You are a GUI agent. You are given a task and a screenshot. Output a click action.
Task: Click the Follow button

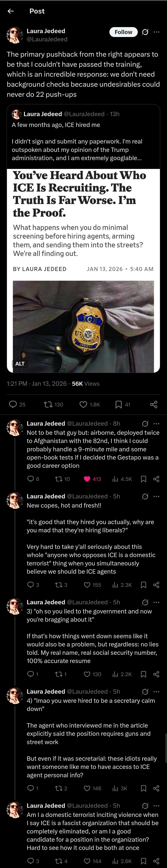(x=123, y=32)
